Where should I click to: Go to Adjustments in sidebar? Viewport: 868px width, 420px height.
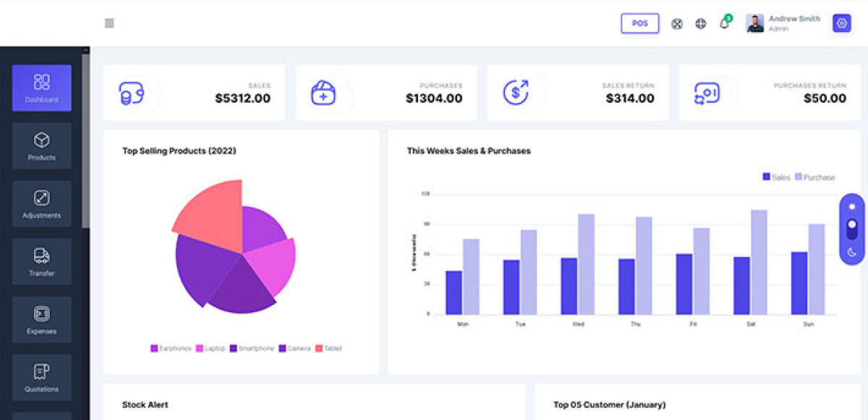pyautogui.click(x=42, y=203)
